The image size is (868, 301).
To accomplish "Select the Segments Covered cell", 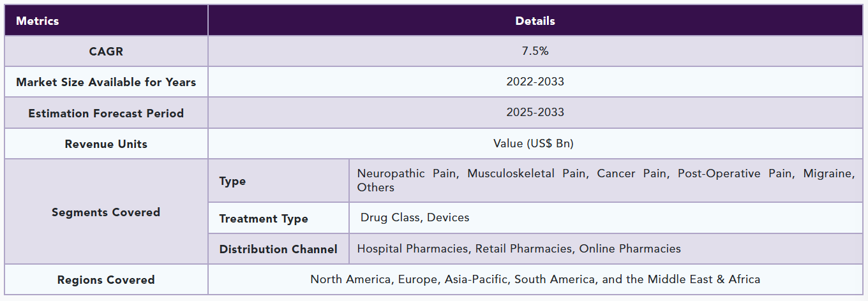I will click(106, 212).
